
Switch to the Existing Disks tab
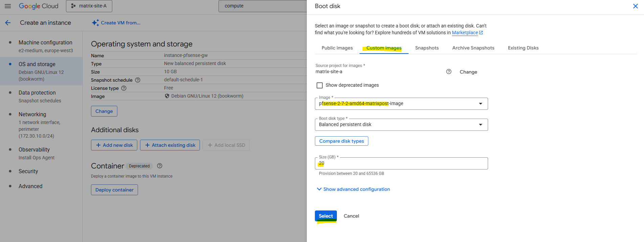click(x=523, y=48)
